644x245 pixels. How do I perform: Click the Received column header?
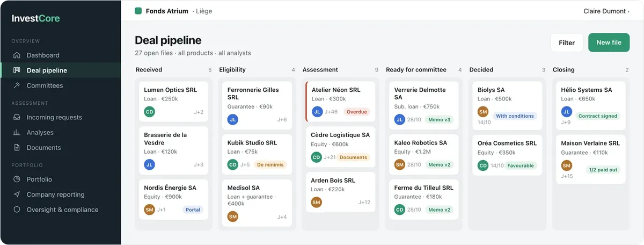(149, 70)
